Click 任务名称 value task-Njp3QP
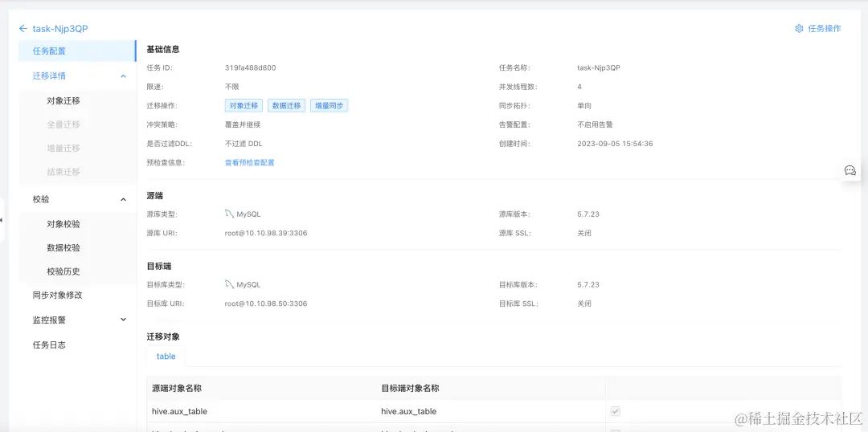868x432 pixels. 599,68
